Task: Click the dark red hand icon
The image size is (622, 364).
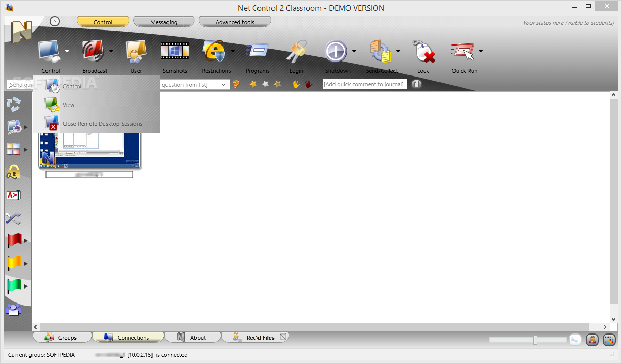Action: [x=309, y=84]
